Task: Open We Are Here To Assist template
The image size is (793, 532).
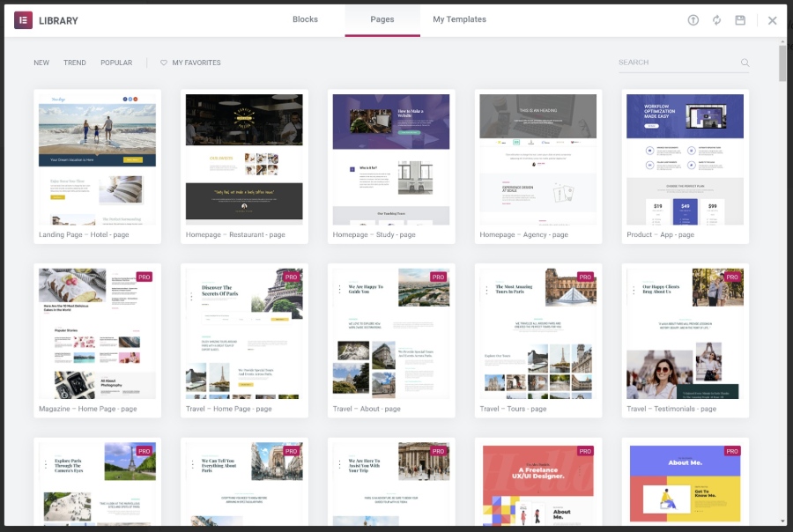Action: [x=391, y=483]
